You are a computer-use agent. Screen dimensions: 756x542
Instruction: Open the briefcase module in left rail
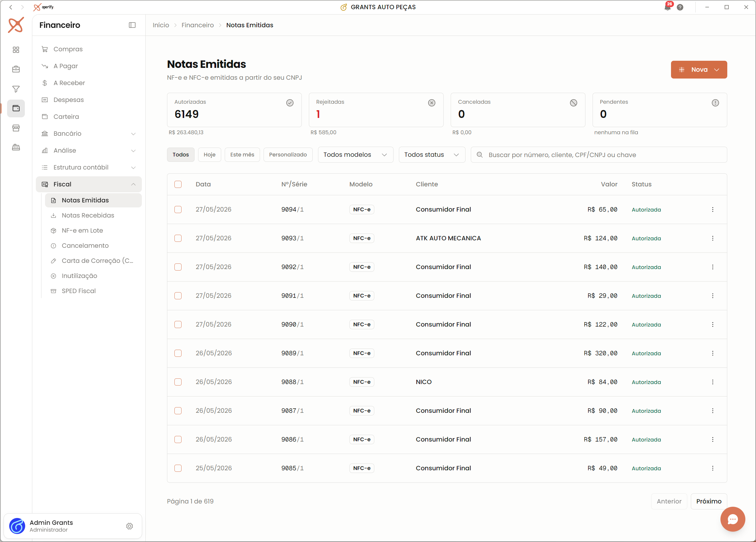click(16, 69)
